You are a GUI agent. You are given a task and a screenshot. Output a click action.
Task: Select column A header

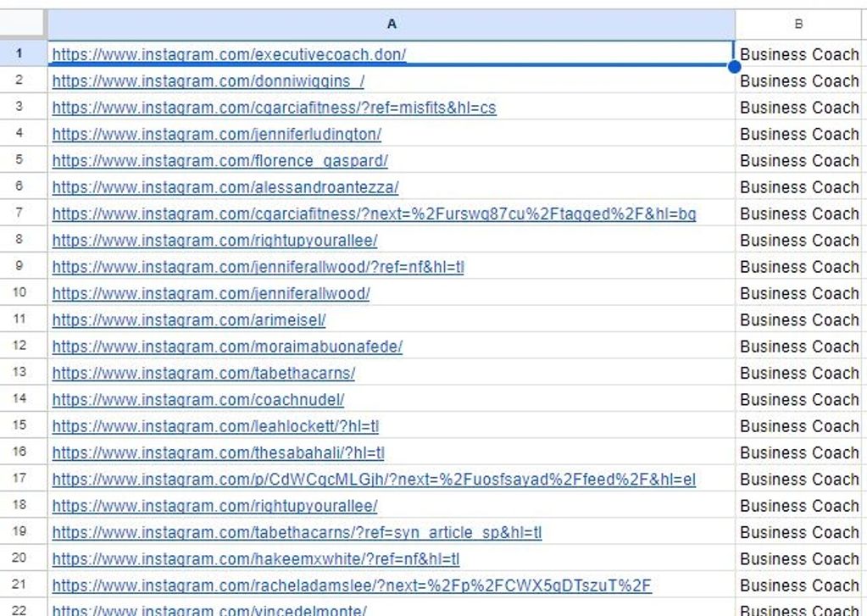[x=391, y=25]
